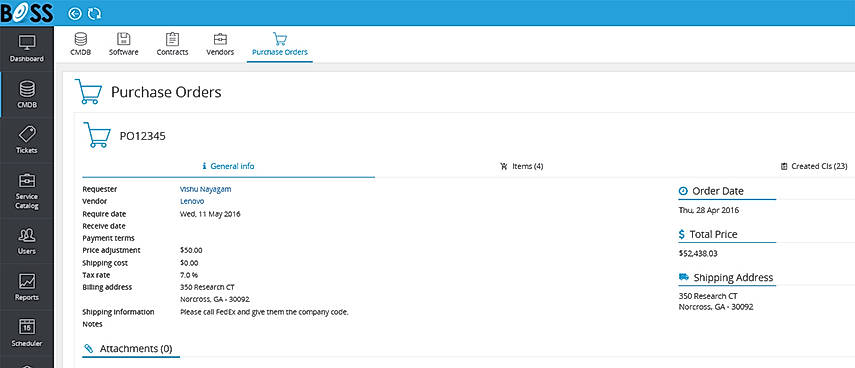
Task: Click the Payment terms label
Action: pos(109,238)
